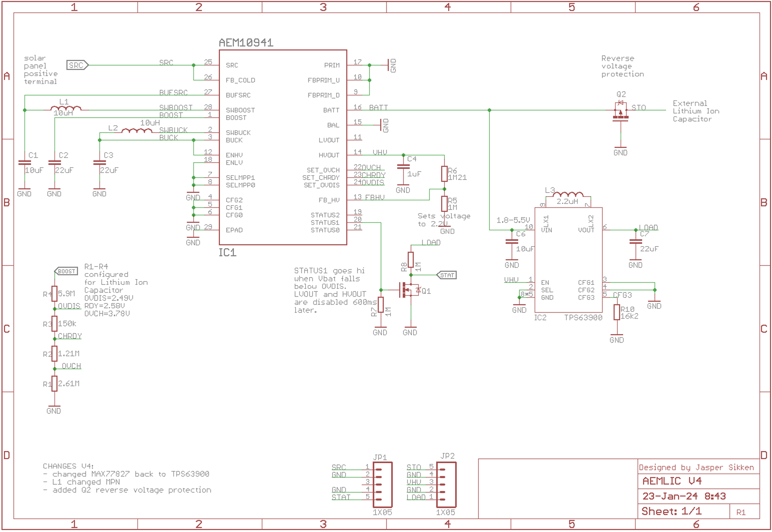The image size is (772, 532).
Task: Select resistor R5 1M symbol
Action: pos(444,204)
